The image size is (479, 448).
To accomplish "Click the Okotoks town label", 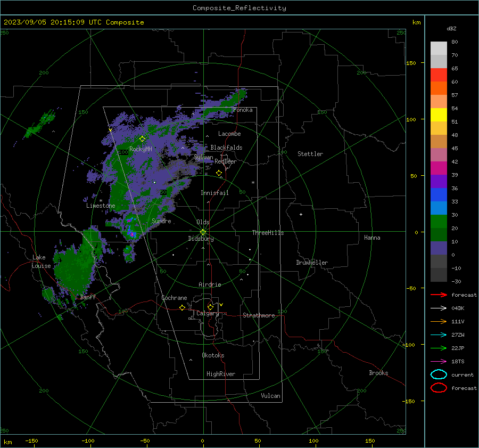I will [213, 355].
